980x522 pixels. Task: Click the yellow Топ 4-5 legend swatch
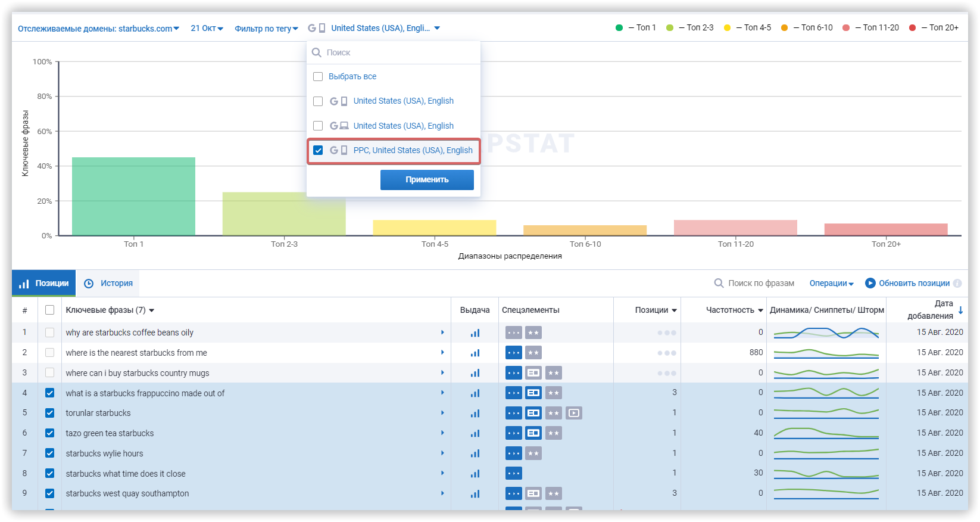point(727,27)
